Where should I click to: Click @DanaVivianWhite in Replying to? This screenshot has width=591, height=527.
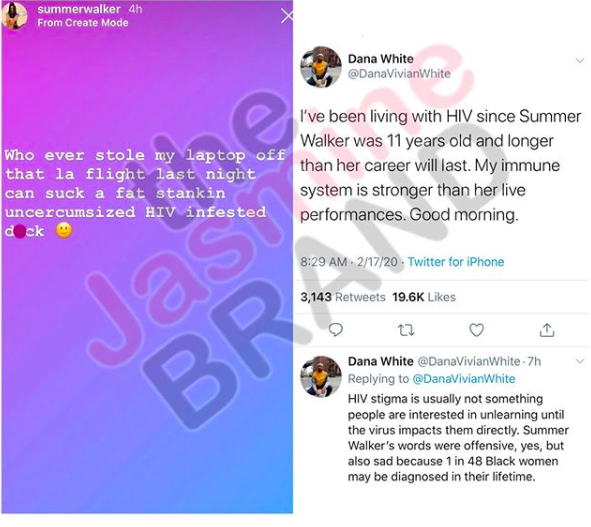464,378
